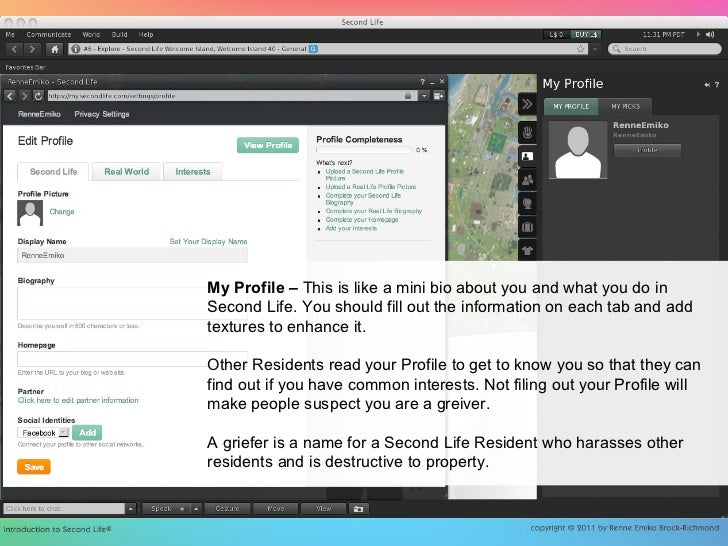Screen dimensions: 728x546
Task: Switch to the Interests tab
Action: [x=193, y=172]
